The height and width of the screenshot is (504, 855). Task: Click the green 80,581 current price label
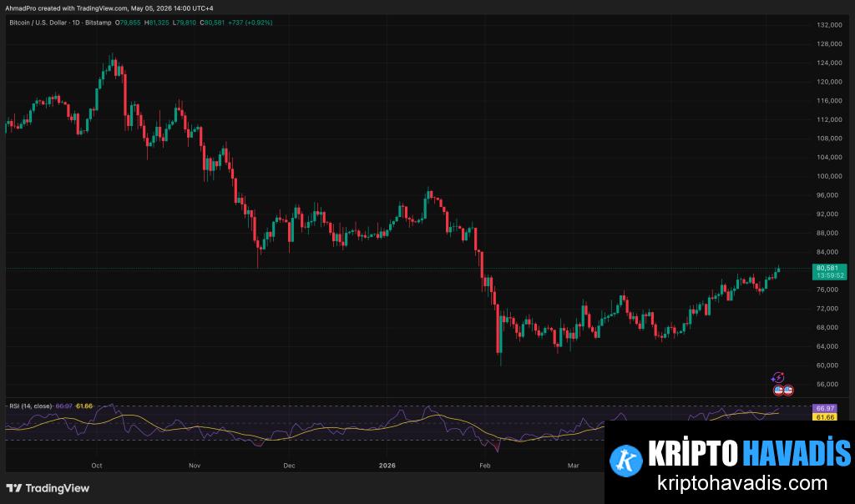(827, 268)
